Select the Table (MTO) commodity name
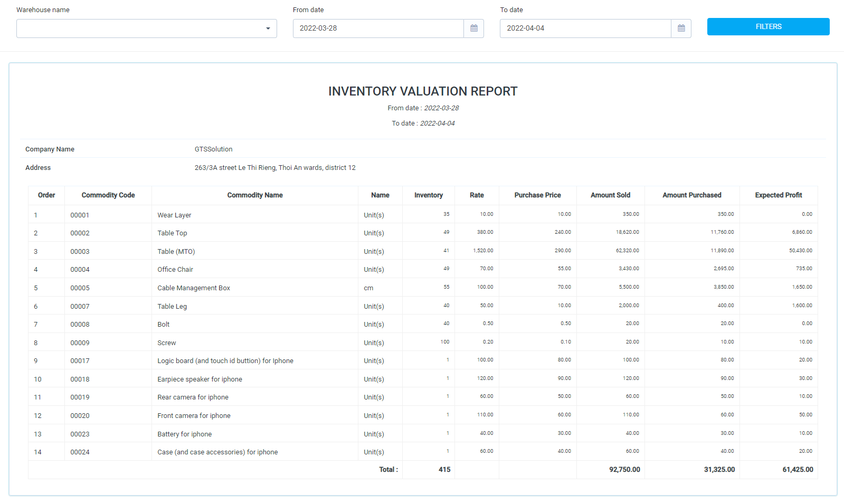The image size is (844, 504). (x=176, y=252)
